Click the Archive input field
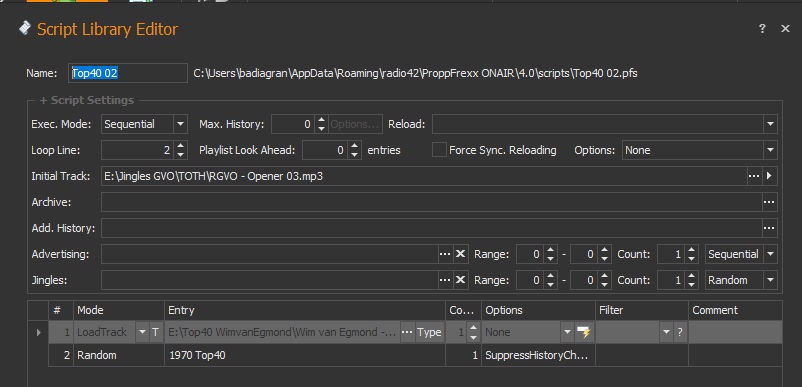The height and width of the screenshot is (387, 802). 431,202
